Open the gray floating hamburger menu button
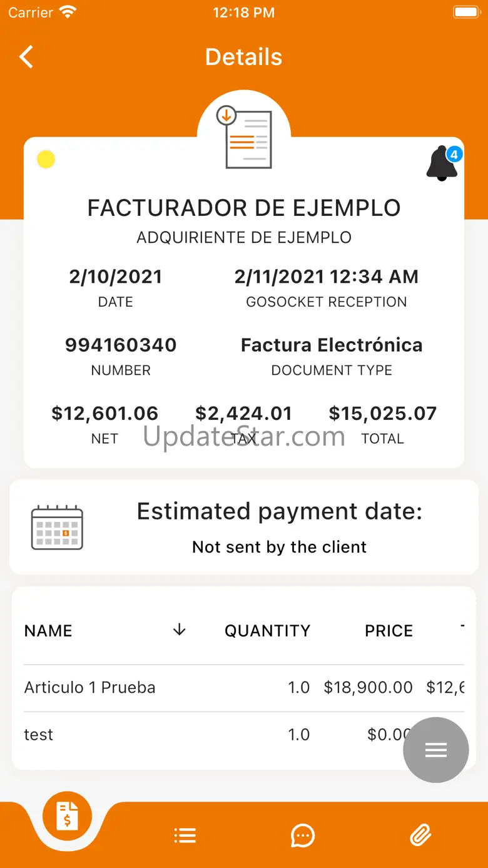The width and height of the screenshot is (488, 868). coord(436,750)
